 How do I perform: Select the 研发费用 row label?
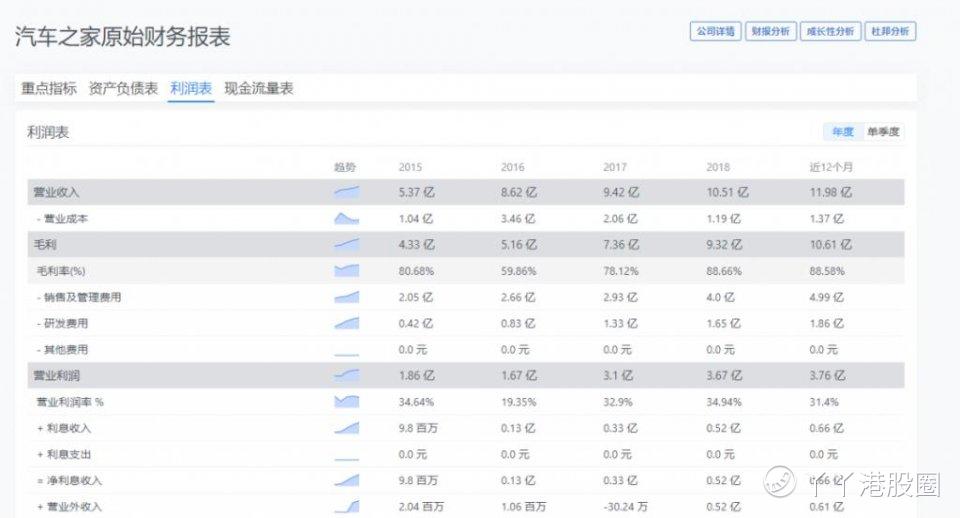point(62,323)
